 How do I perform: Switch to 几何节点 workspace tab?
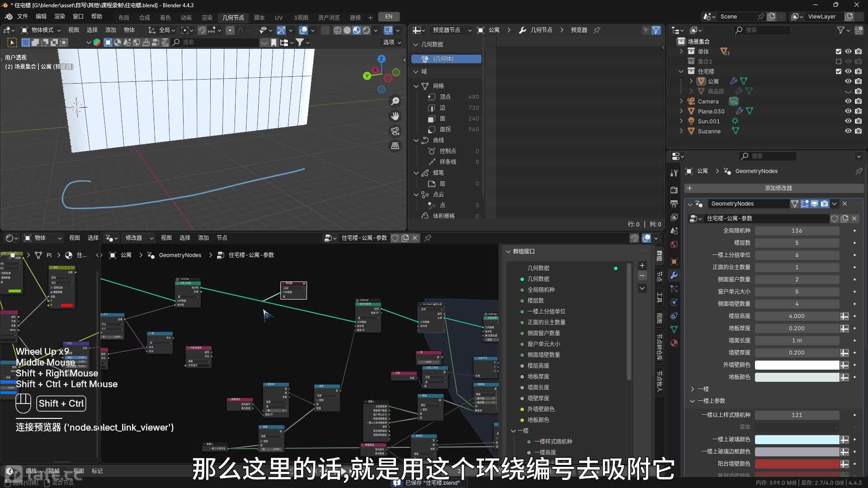click(233, 18)
